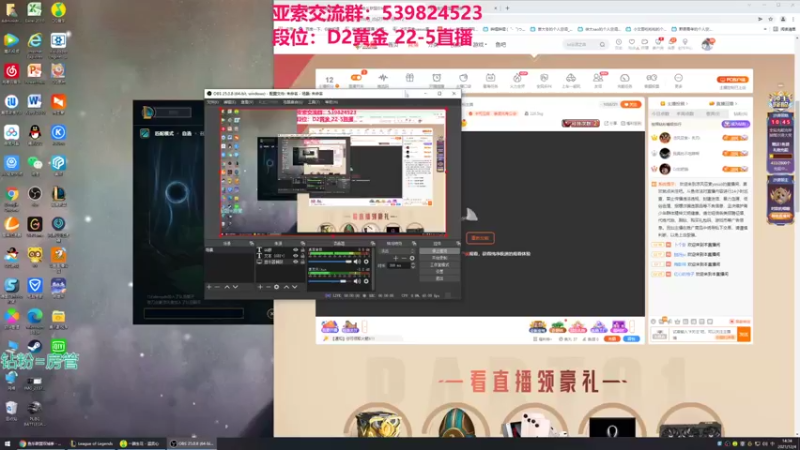Viewport: 800px width, 450px height.
Task: Remove scene transition with minus in OBS
Action: click(404, 258)
